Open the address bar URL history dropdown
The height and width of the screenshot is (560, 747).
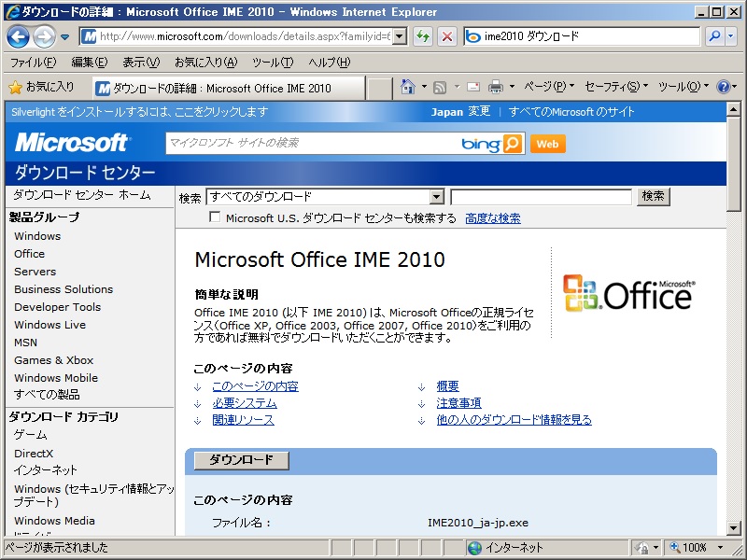pyautogui.click(x=400, y=36)
